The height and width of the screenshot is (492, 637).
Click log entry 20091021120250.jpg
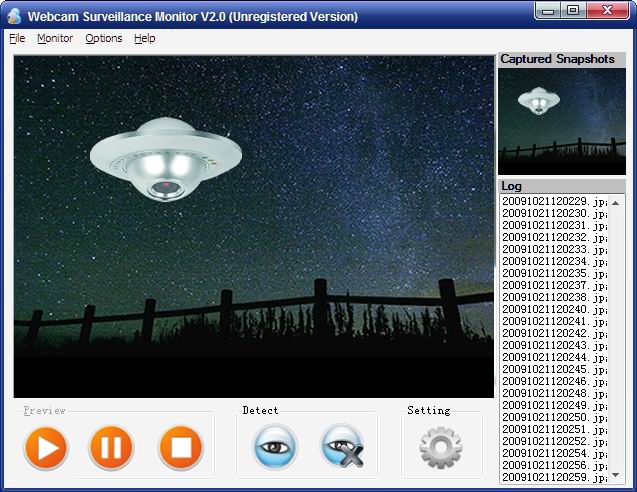553,418
